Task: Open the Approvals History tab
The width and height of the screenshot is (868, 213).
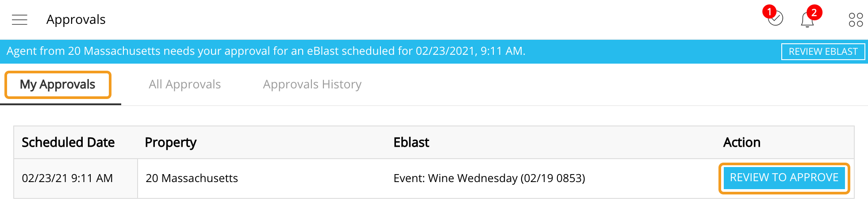Action: click(312, 84)
